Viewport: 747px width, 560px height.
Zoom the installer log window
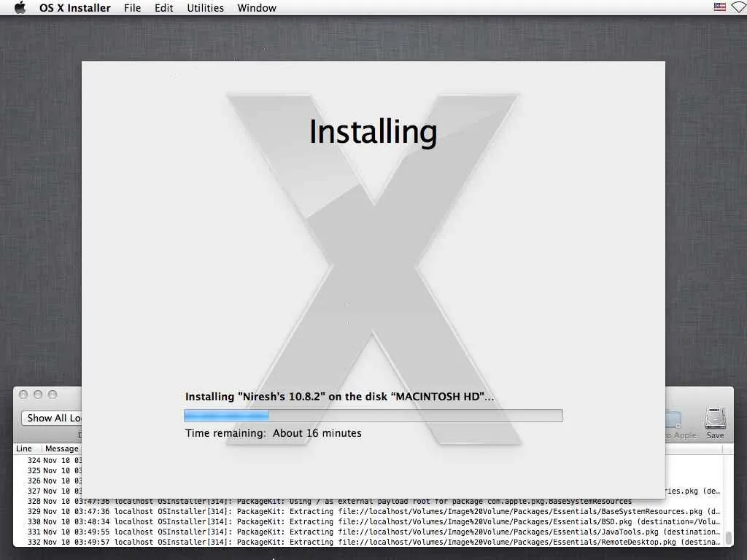tap(53, 394)
